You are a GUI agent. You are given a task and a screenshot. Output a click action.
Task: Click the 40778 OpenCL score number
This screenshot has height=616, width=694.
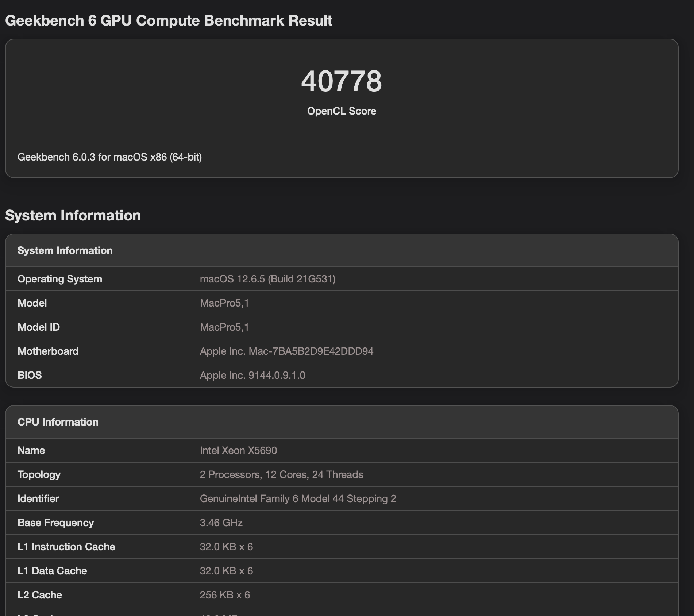pos(341,81)
